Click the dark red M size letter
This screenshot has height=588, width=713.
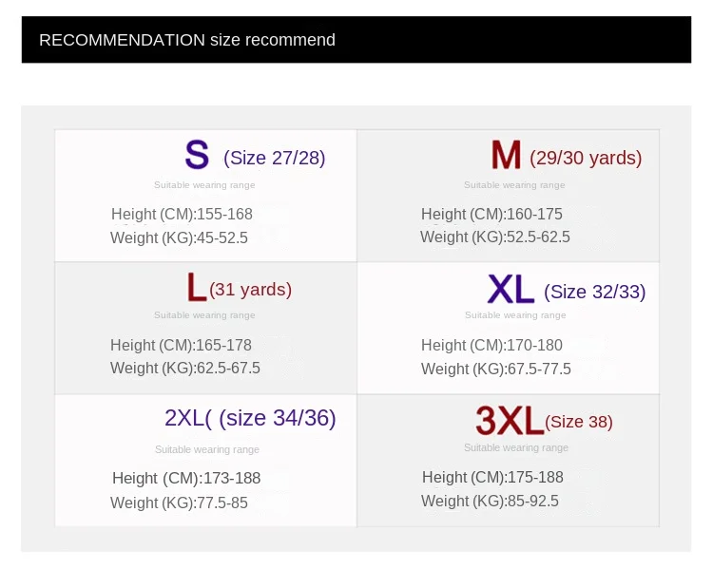(506, 155)
